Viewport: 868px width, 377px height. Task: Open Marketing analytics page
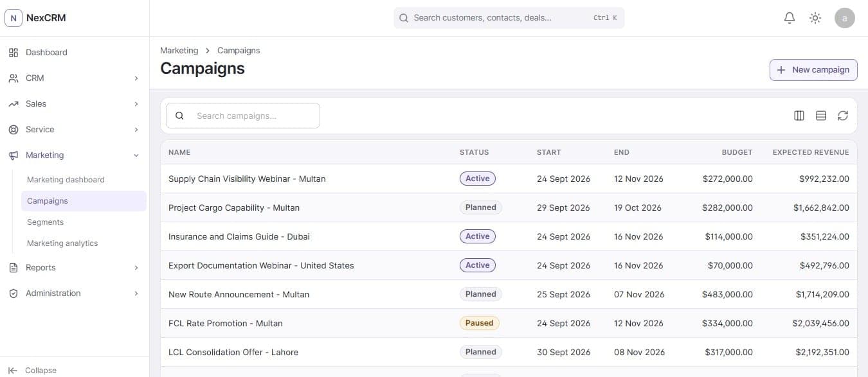[x=84, y=243]
